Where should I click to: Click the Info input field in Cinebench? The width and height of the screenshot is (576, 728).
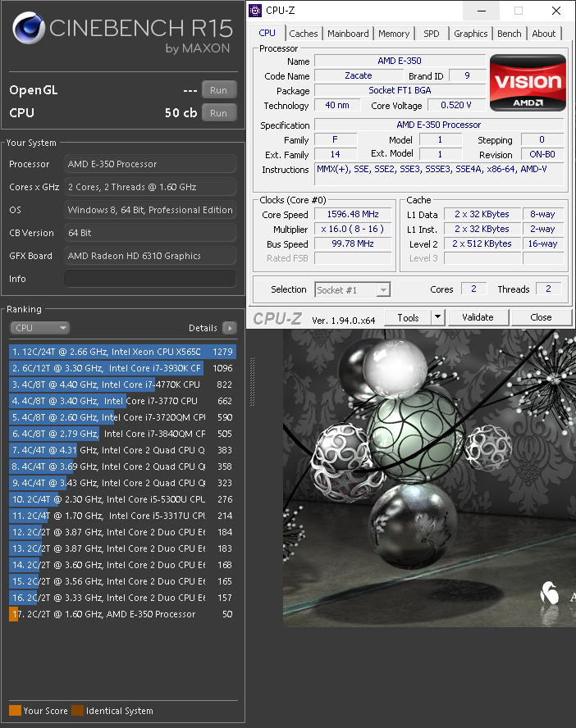click(x=150, y=279)
